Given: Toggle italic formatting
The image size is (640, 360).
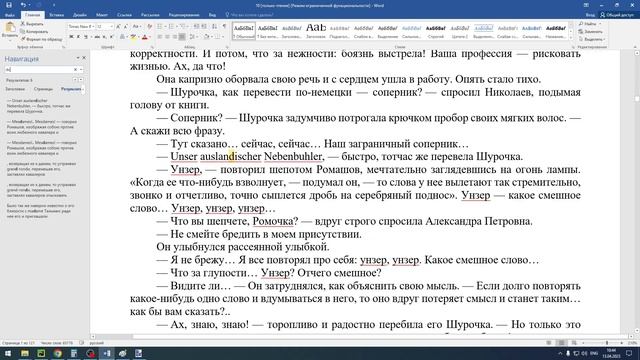Looking at the screenshot, I should [x=78, y=37].
